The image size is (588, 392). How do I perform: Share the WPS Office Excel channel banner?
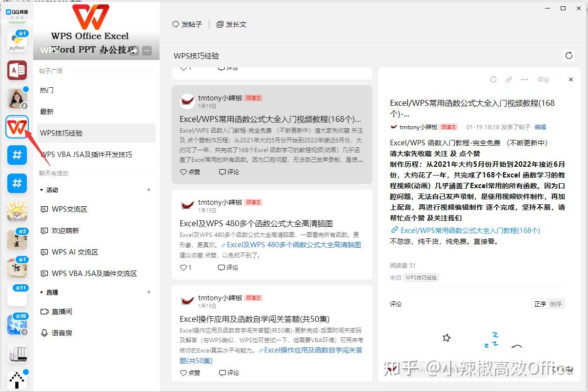134,50
